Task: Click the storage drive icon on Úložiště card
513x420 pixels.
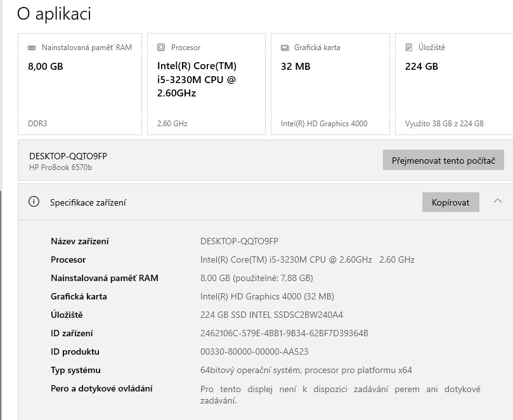Action: click(x=409, y=47)
